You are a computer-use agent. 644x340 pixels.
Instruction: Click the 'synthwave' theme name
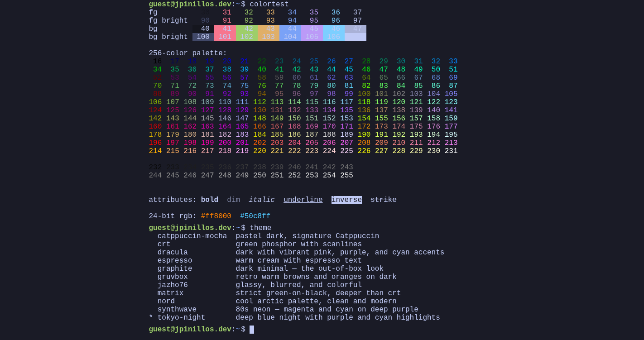(x=177, y=310)
